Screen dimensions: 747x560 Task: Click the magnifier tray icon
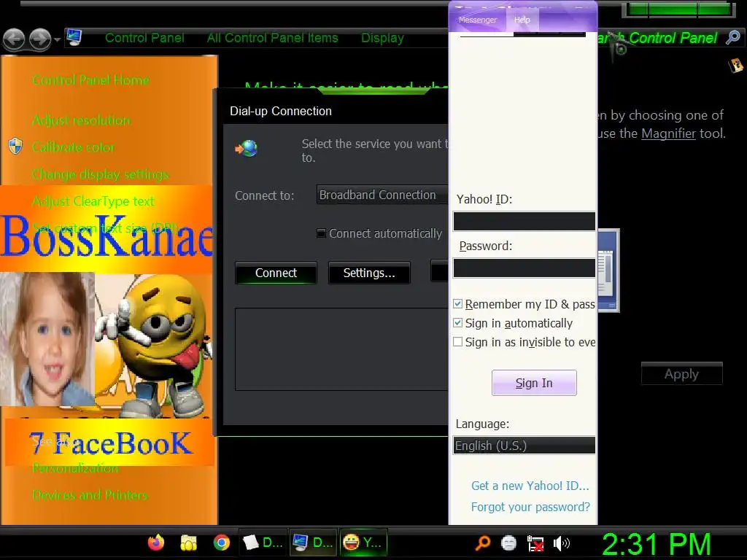point(483,542)
